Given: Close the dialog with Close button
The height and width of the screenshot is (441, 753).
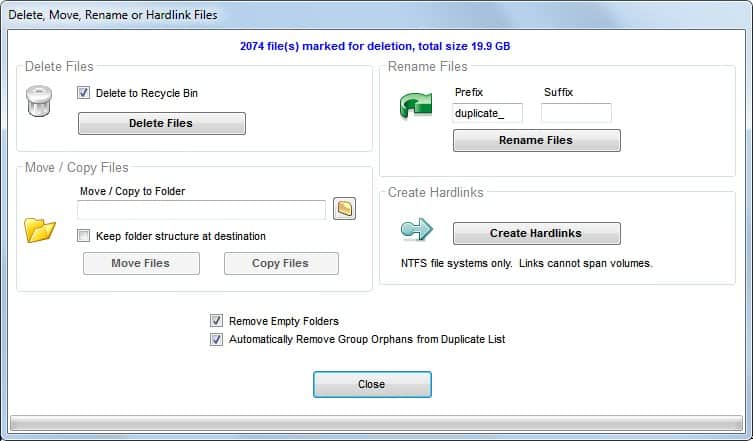Looking at the screenshot, I should pyautogui.click(x=372, y=384).
